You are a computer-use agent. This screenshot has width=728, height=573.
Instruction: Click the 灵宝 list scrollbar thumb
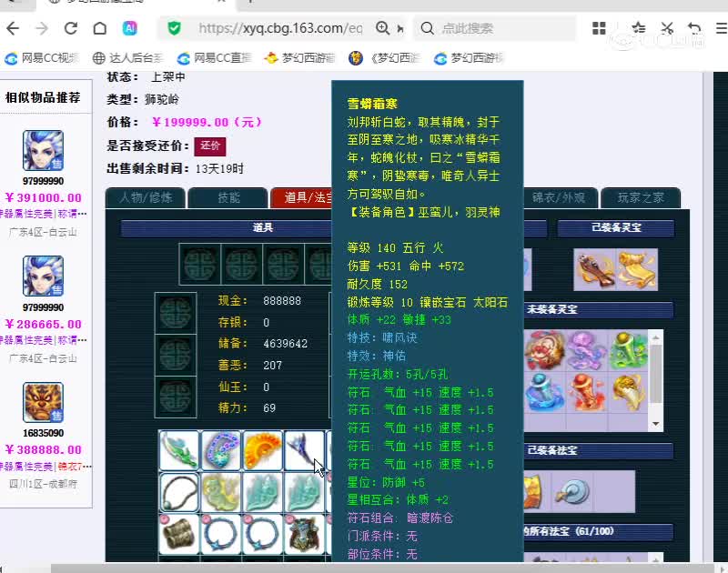[655, 373]
